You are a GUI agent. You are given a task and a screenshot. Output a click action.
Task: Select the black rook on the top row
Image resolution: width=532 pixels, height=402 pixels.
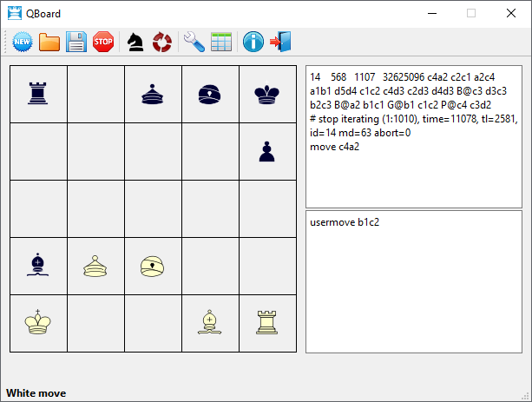tap(37, 93)
